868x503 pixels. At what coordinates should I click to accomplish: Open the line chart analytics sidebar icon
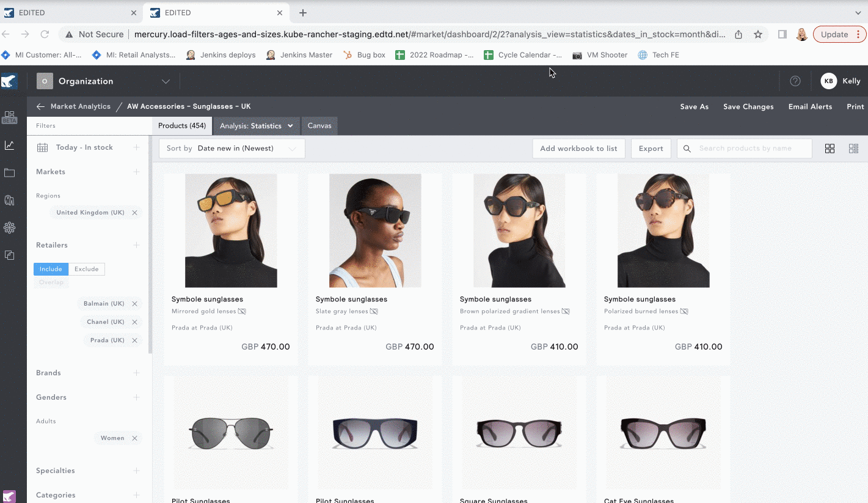pyautogui.click(x=9, y=145)
